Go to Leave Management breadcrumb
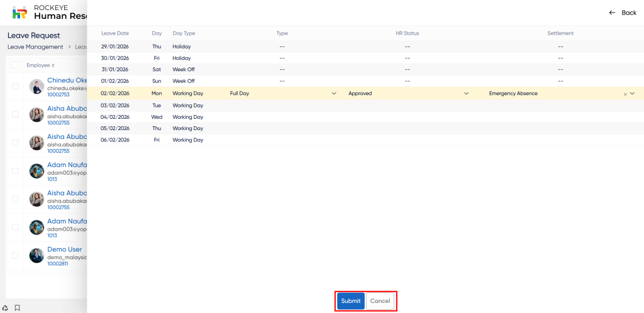The image size is (644, 313). click(x=35, y=47)
